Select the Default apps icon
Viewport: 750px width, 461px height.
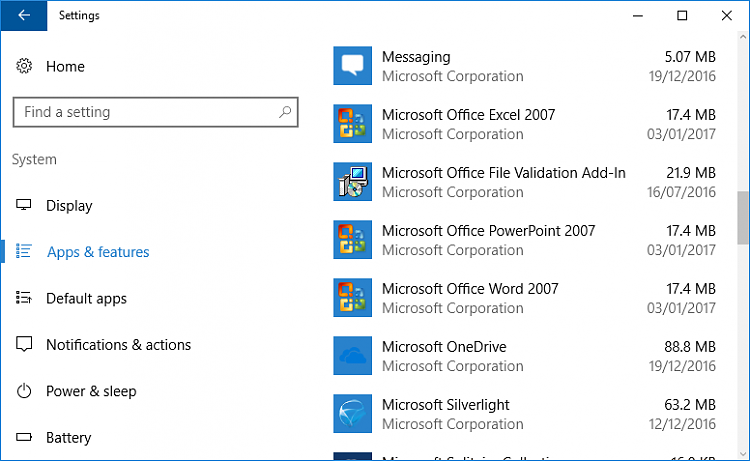[23, 298]
